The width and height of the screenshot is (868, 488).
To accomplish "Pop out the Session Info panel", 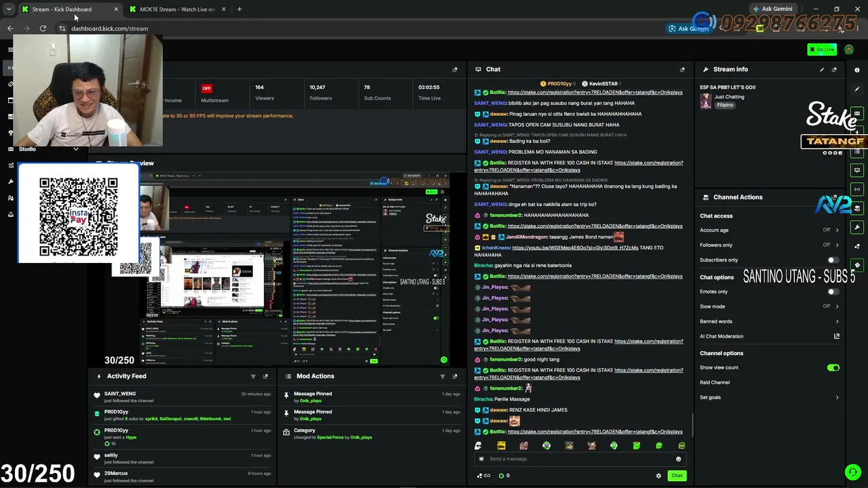I will tap(454, 69).
